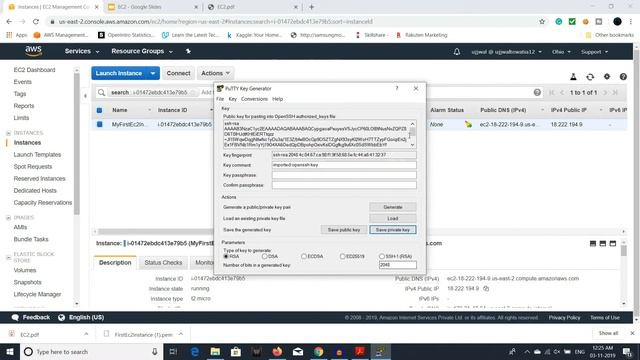Open the account user dropdown
640x360 pixels.
click(x=507, y=52)
